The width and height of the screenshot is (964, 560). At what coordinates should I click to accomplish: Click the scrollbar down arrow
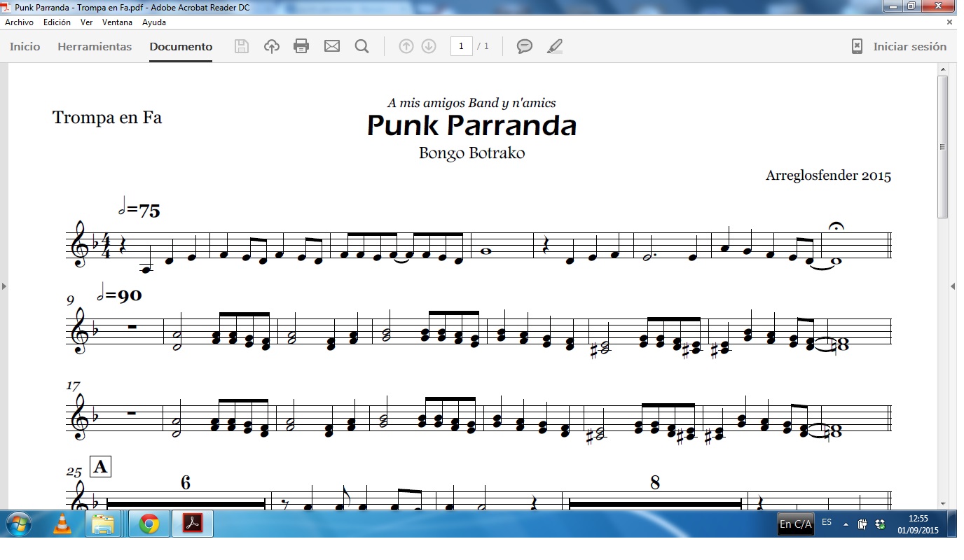[x=942, y=503]
